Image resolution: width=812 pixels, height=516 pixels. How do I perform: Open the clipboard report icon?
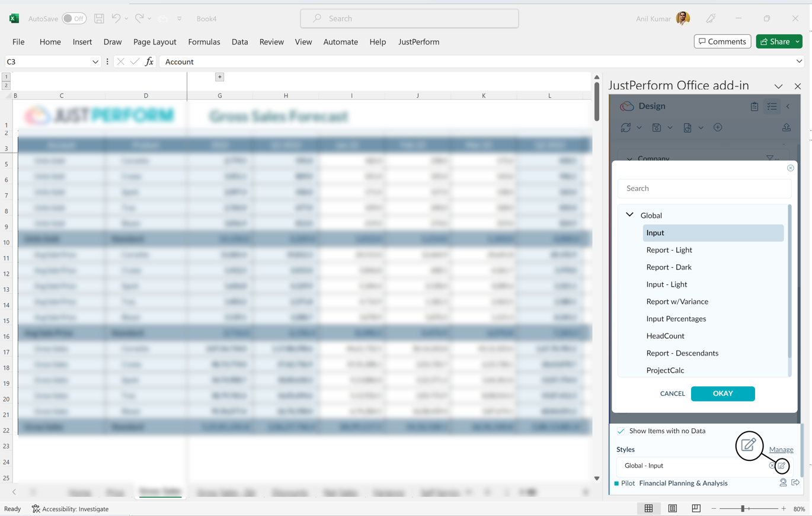pos(754,107)
